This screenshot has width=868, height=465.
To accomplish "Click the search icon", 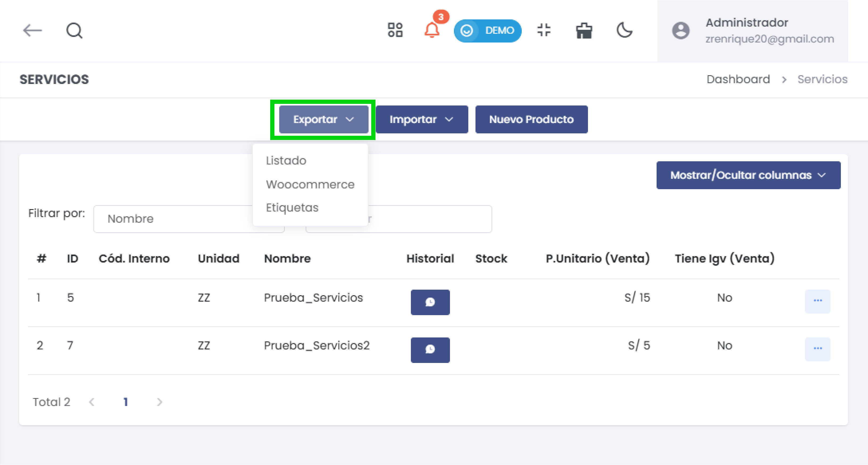I will click(74, 31).
